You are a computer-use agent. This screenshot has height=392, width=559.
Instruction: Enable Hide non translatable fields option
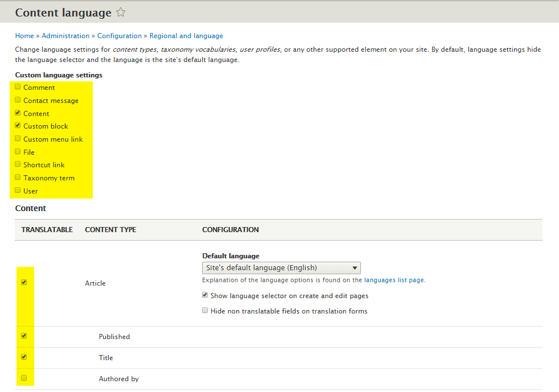[205, 311]
